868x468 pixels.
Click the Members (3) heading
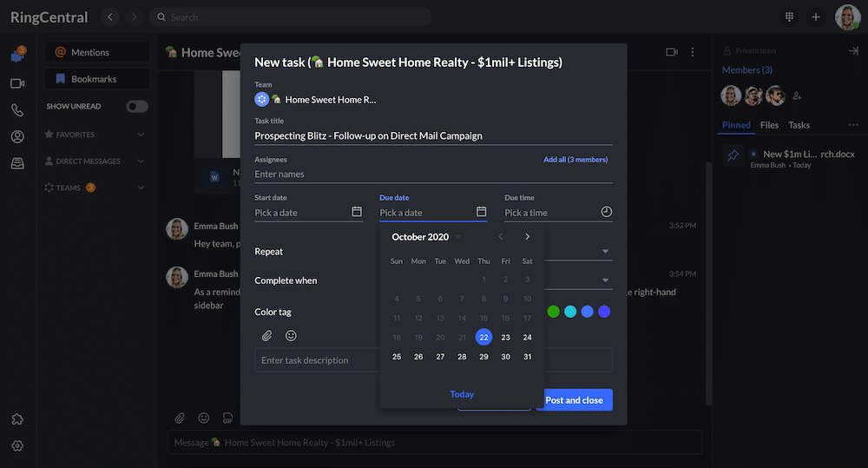(746, 70)
